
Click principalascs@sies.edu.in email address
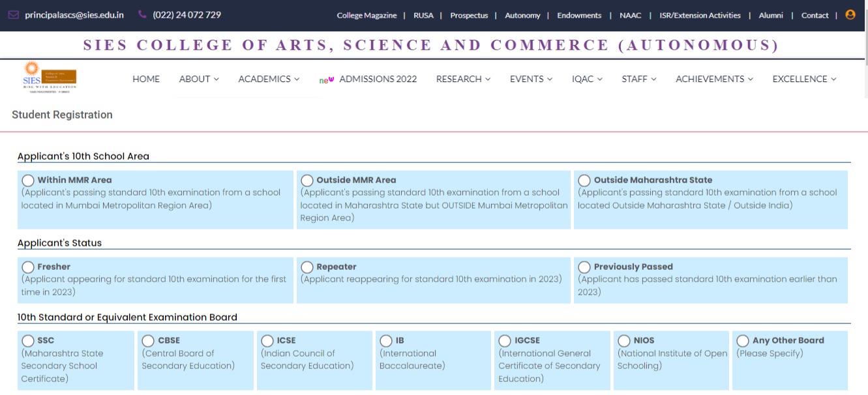pyautogui.click(x=74, y=15)
